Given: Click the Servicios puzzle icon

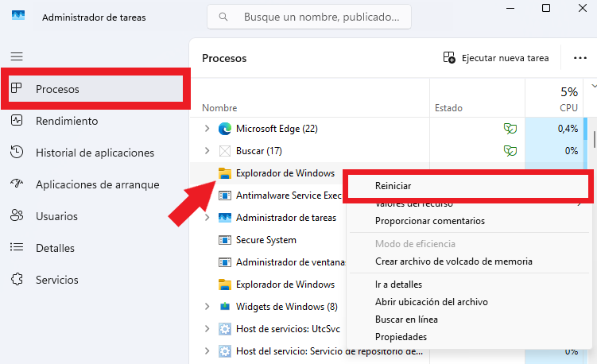Looking at the screenshot, I should [17, 279].
